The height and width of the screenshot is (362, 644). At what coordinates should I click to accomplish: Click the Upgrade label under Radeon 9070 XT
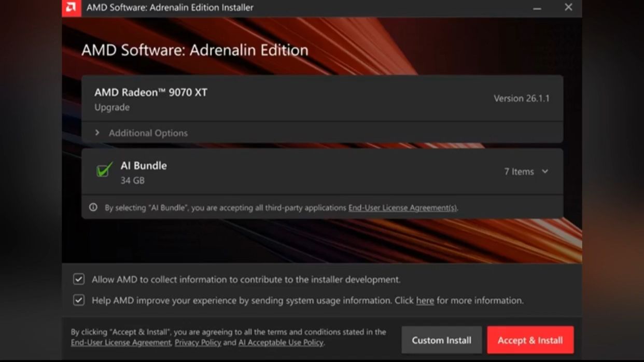pyautogui.click(x=112, y=107)
